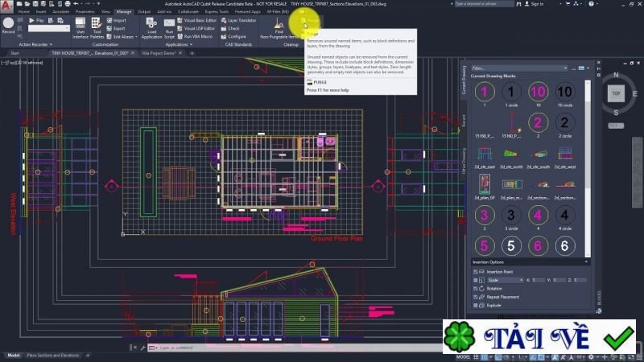Click the TOP face of ViewCube
This screenshot has height=362, width=644.
click(x=616, y=93)
